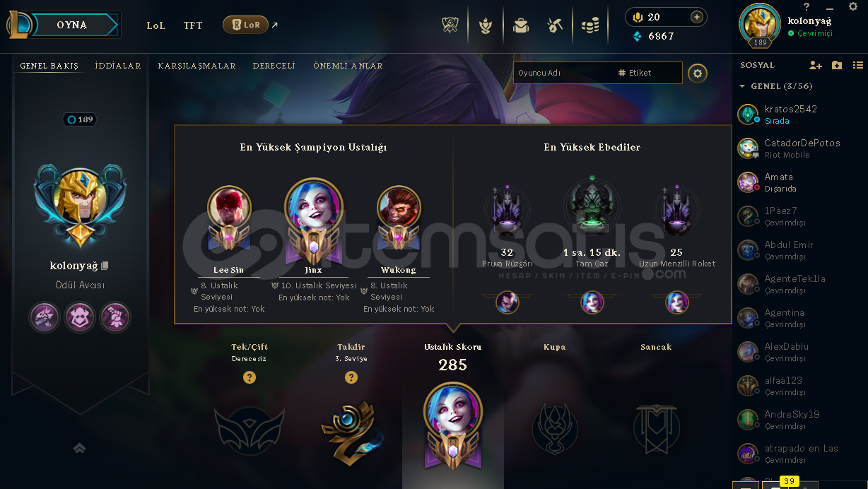Switch to the KARŞILAŞMALAR tab
The image size is (868, 489).
[197, 66]
